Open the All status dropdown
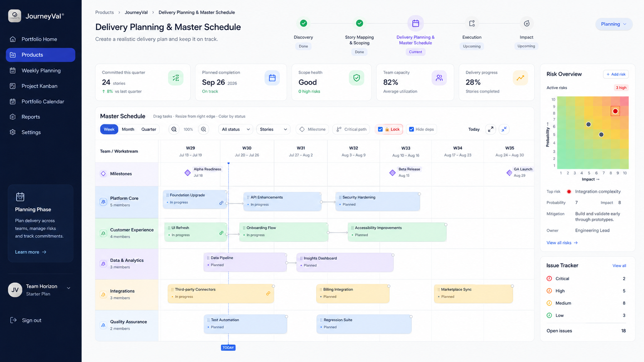 point(236,129)
